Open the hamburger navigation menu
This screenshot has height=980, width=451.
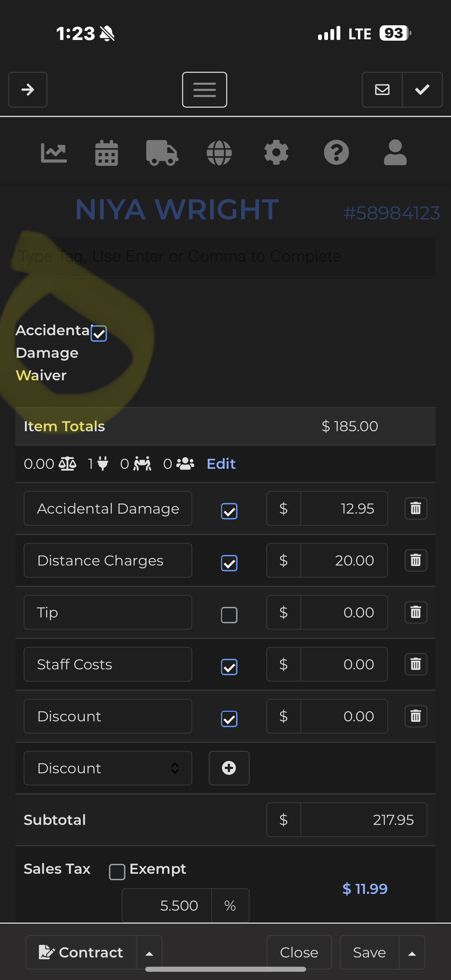click(205, 90)
